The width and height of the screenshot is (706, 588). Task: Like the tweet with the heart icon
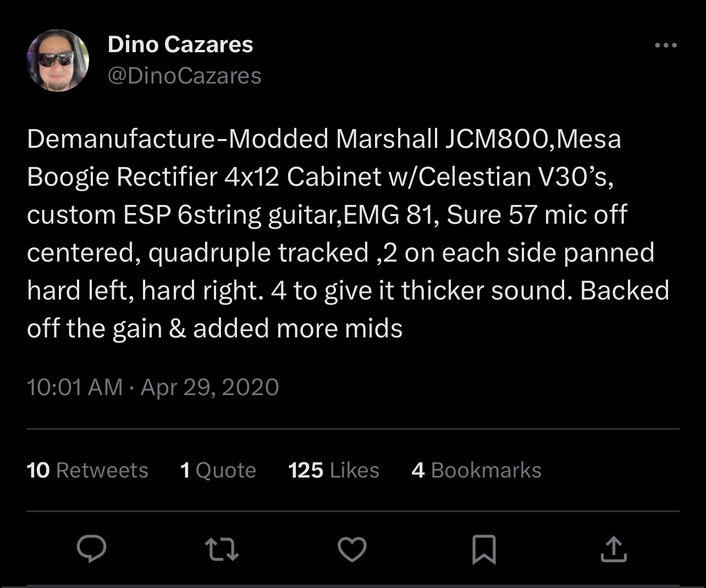(x=352, y=549)
